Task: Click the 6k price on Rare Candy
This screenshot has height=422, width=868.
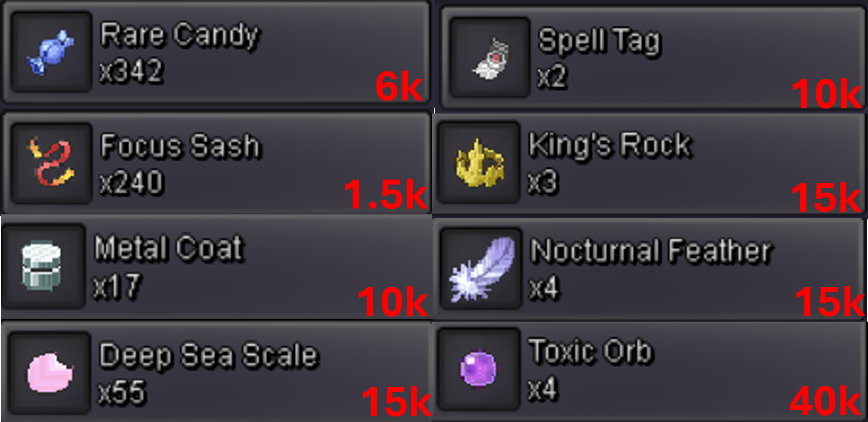Action: [x=399, y=86]
